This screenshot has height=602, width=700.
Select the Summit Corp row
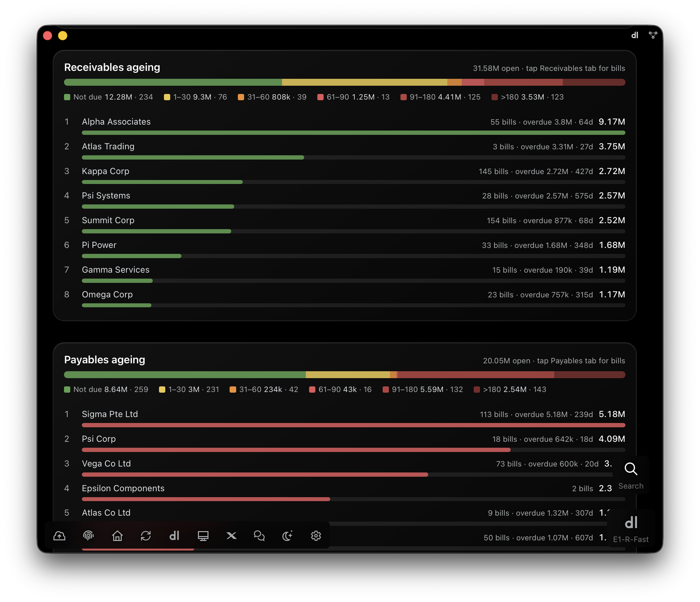(345, 224)
